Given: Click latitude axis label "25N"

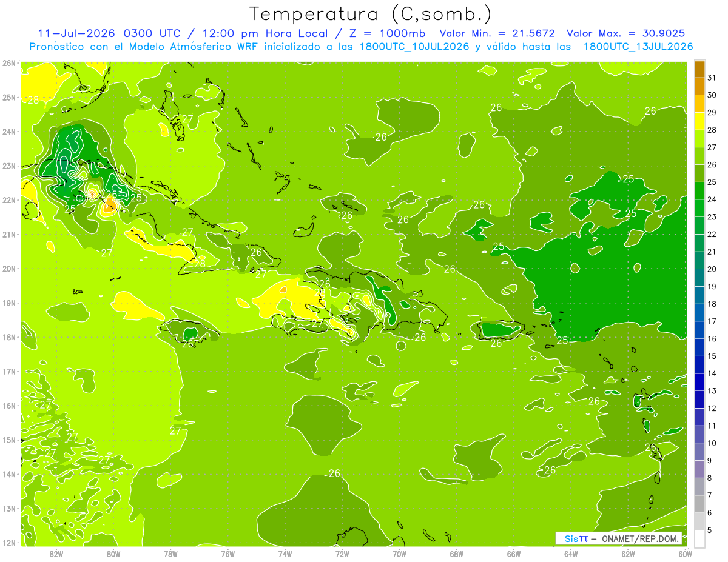Looking at the screenshot, I should coord(8,98).
